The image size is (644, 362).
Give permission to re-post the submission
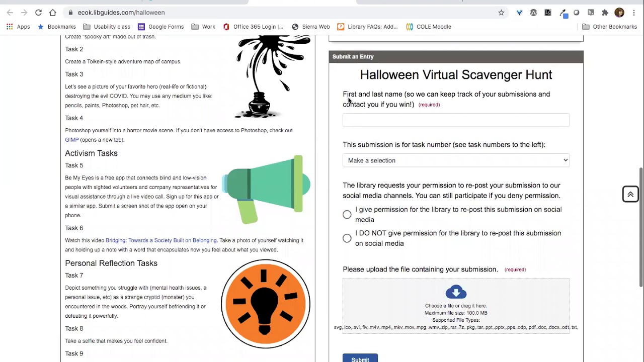pyautogui.click(x=347, y=215)
